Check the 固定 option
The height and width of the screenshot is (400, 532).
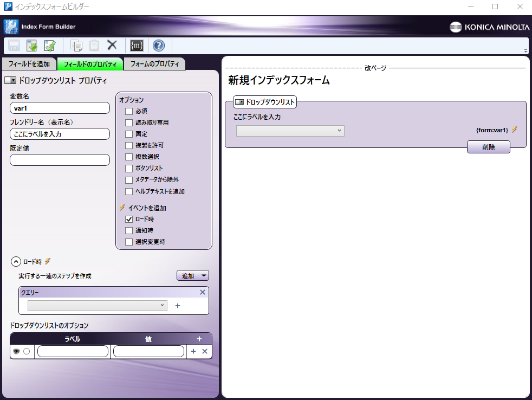[x=129, y=134]
